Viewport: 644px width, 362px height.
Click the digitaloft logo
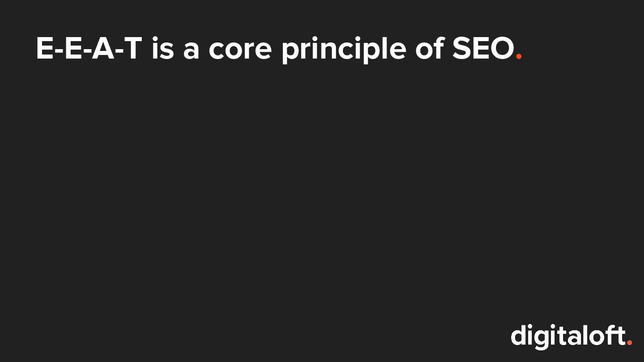coord(572,337)
